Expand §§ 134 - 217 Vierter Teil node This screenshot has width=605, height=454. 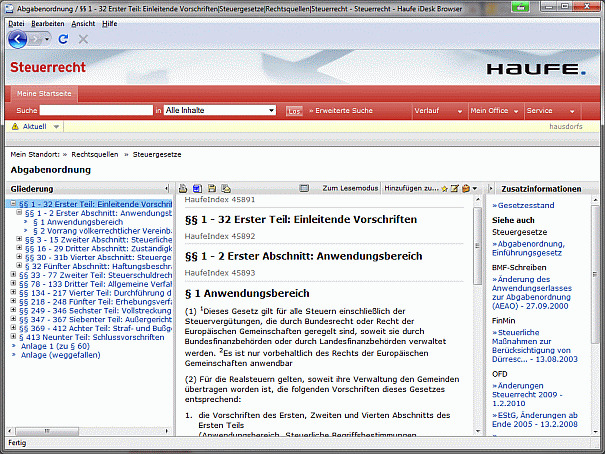[x=13, y=292]
